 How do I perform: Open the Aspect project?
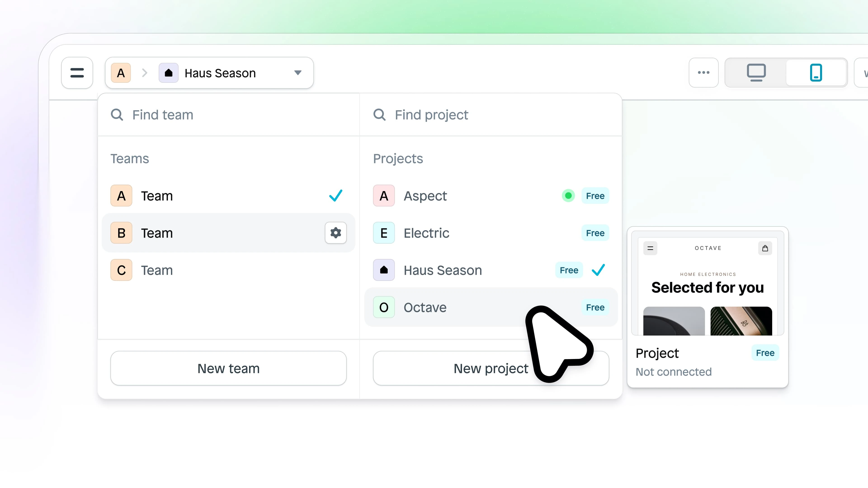coord(491,196)
